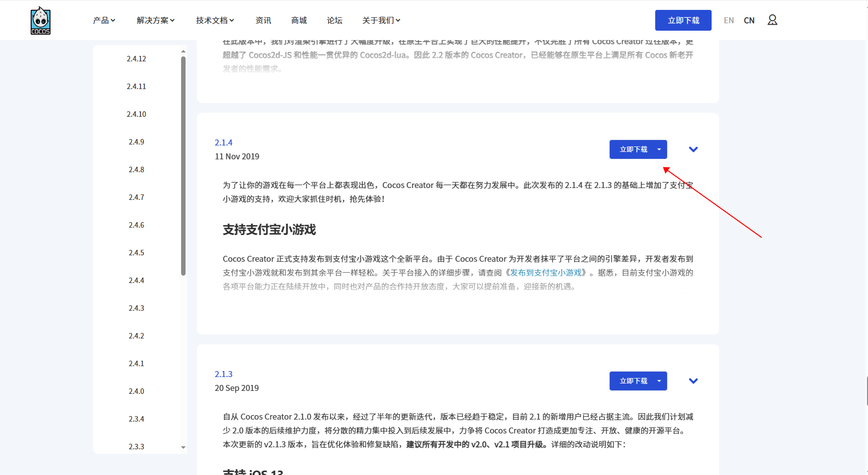Select version 2.4.8 in sidebar
Image resolution: width=868 pixels, height=475 pixels.
point(137,169)
